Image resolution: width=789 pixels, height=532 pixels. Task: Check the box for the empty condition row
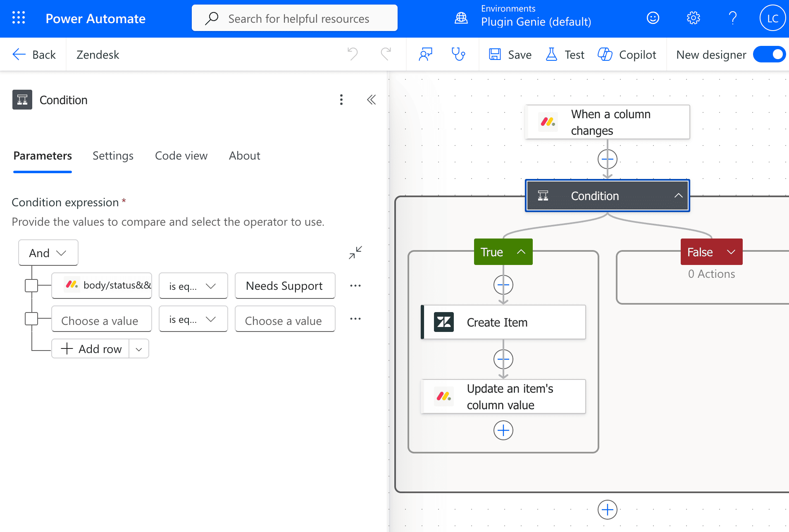[31, 319]
